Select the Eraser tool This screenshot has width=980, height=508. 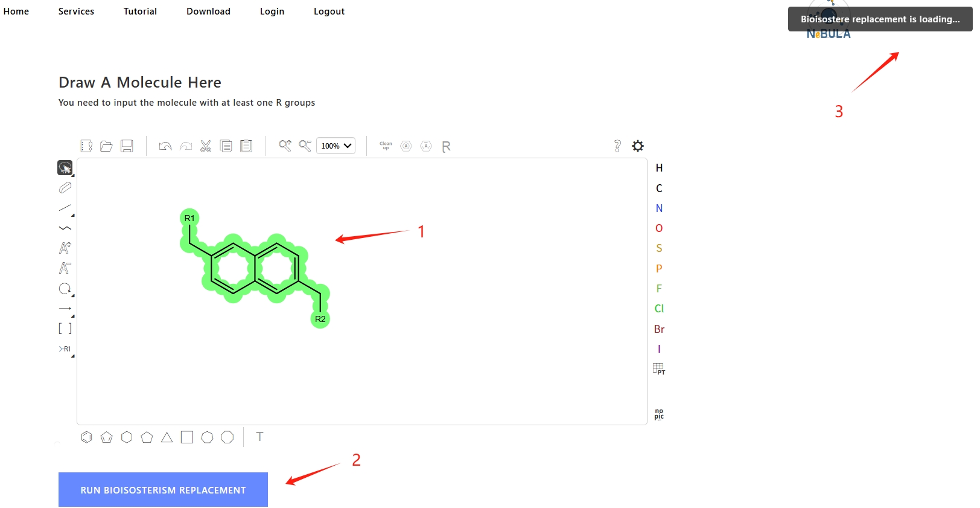[65, 188]
